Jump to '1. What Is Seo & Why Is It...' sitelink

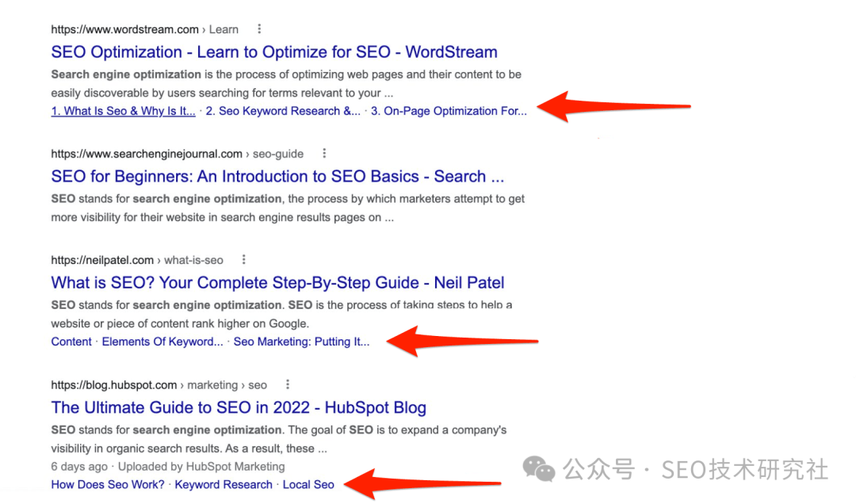[123, 111]
